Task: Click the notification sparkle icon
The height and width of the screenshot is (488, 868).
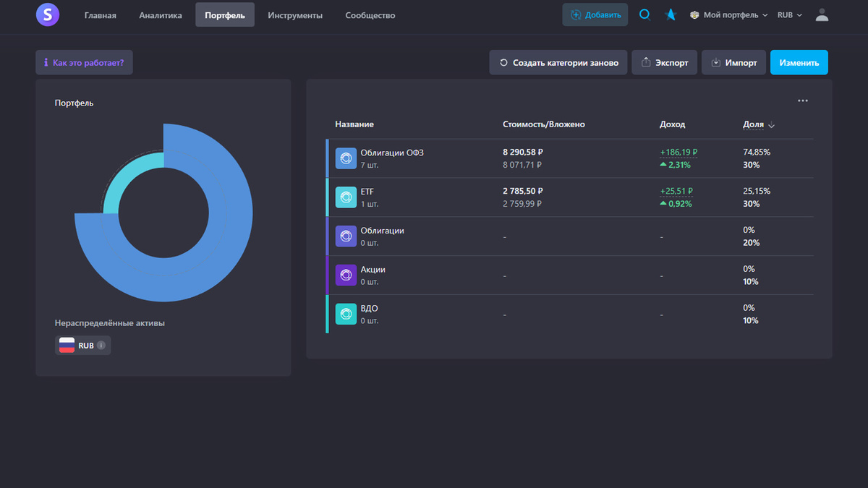Action: pyautogui.click(x=670, y=13)
